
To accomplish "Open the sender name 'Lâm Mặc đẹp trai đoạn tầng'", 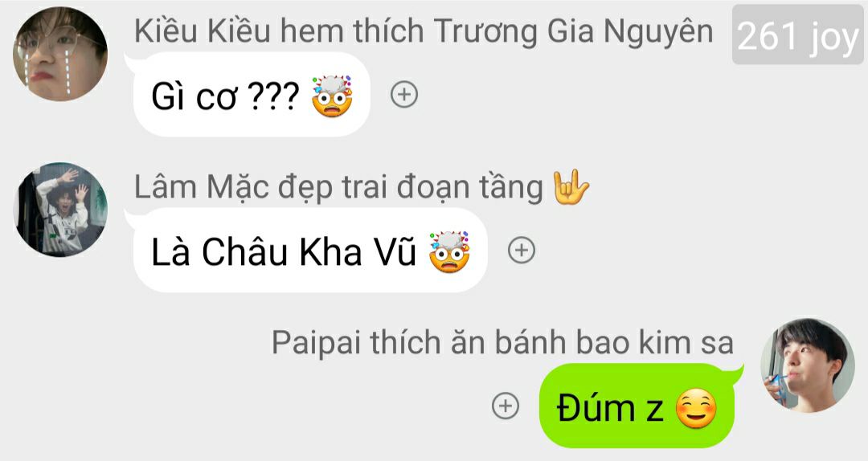I will 339,187.
